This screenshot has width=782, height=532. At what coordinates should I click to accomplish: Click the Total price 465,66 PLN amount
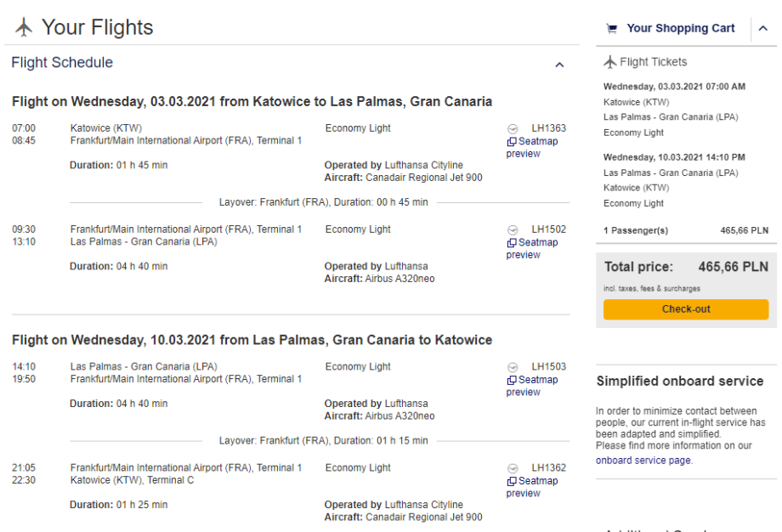[x=733, y=267]
